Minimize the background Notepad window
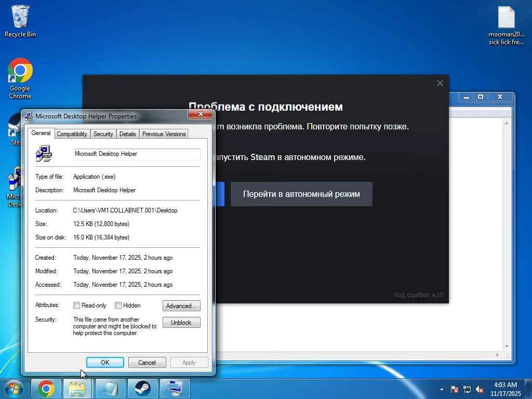Image resolution: width=532 pixels, height=399 pixels. (467, 97)
